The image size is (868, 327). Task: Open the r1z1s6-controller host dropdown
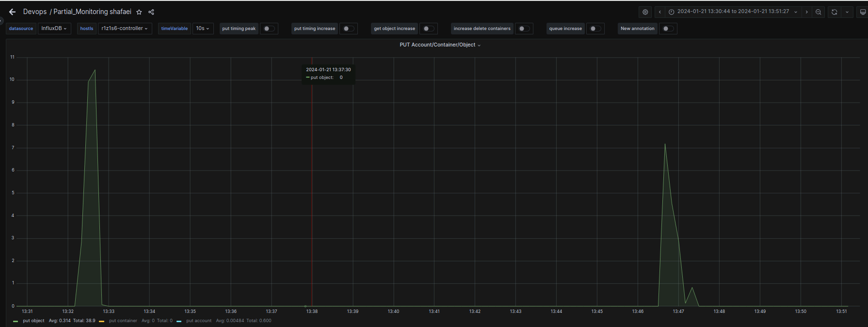pyautogui.click(x=124, y=29)
